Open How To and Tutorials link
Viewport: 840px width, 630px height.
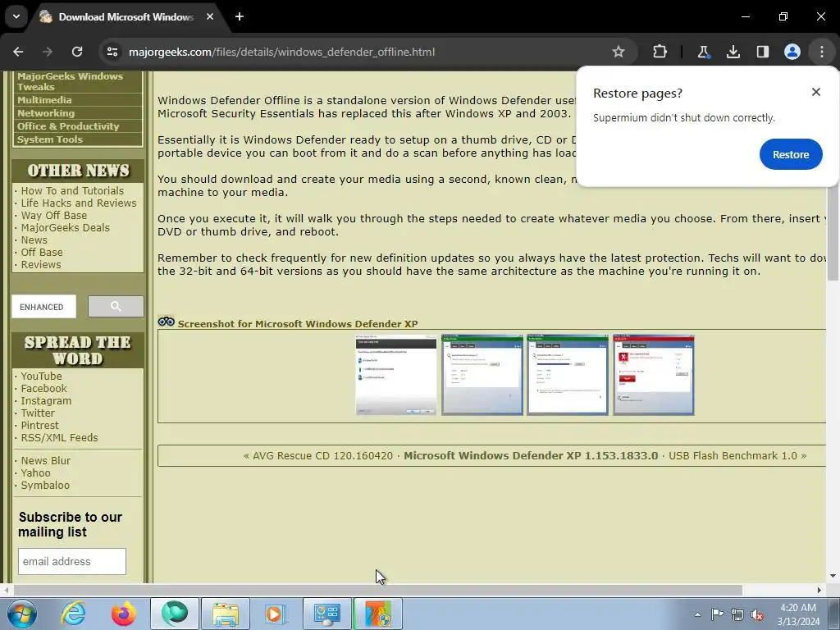pyautogui.click(x=72, y=190)
